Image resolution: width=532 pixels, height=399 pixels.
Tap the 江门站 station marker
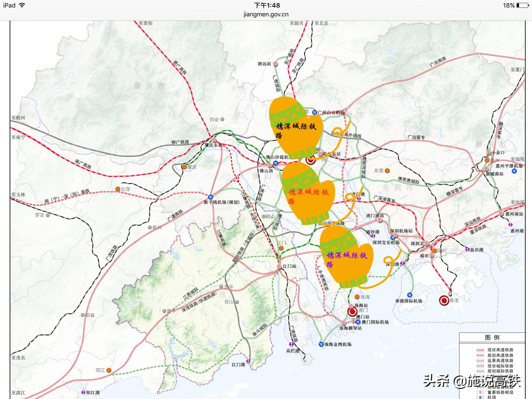(x=279, y=267)
